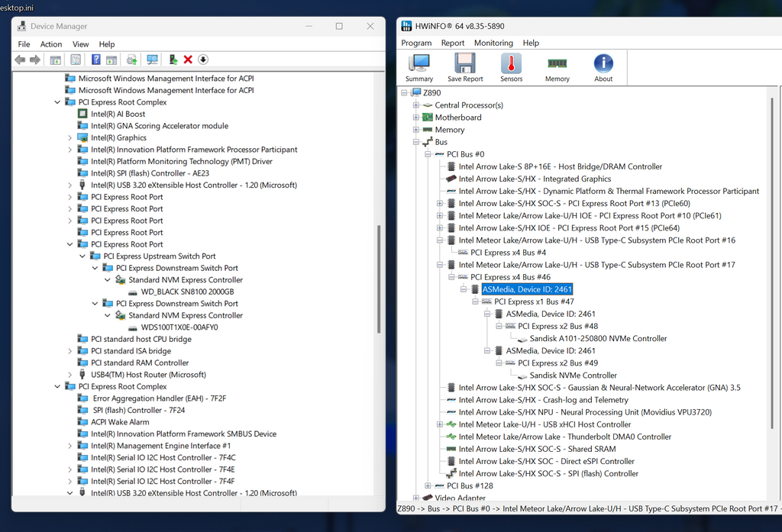The image size is (782, 532).
Task: Select Sandisk A101-250800 NVMe Controller entry
Action: point(598,338)
